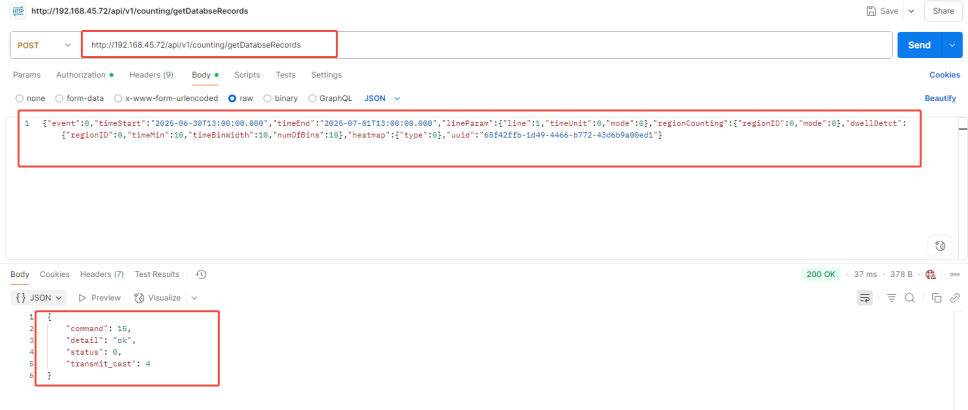Open the Authorization tab
Viewport: 968px width, 410px height.
point(85,75)
